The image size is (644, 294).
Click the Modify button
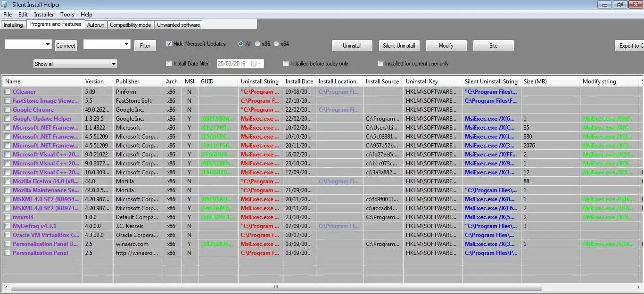(x=446, y=46)
